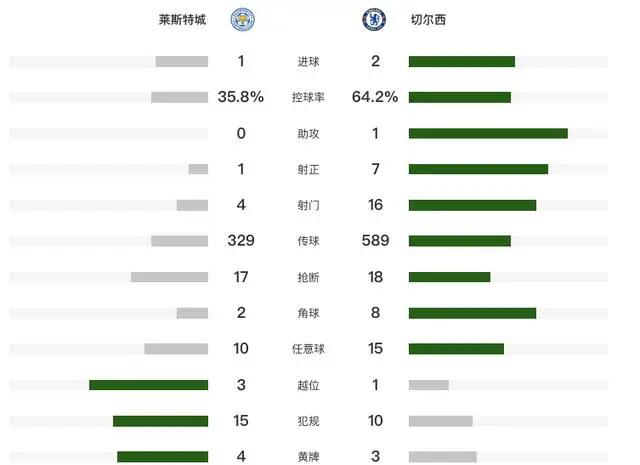Click Chelsea's gray 越位 bar
640x465 pixels.
click(x=429, y=385)
